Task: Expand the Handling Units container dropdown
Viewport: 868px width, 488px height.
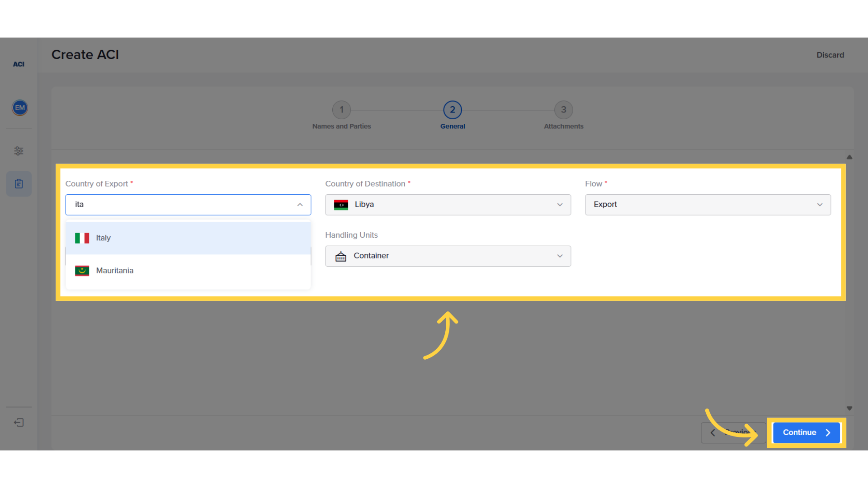Action: point(559,256)
